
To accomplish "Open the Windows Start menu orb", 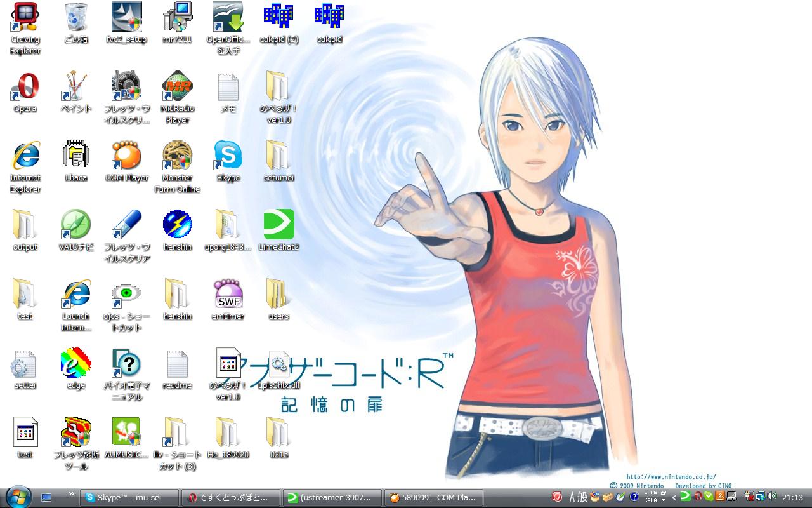I will click(18, 497).
